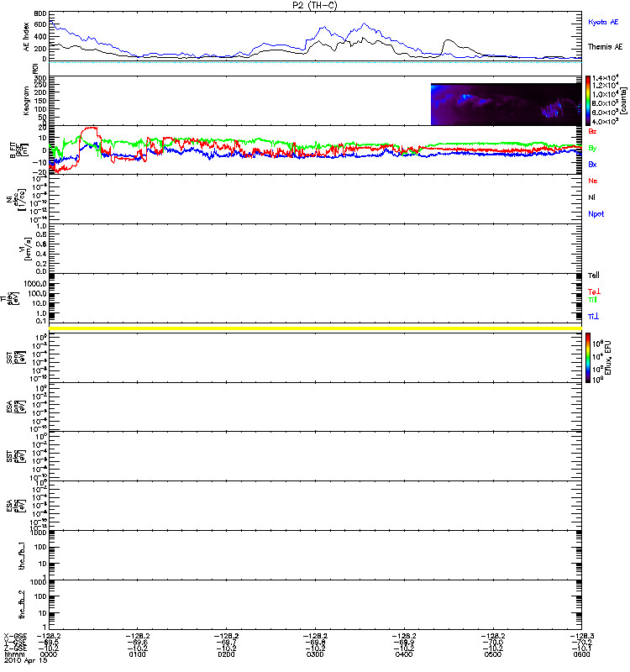The image size is (630, 672).
Task: Click the 'AE Index' y-axis label
Action: pos(26,37)
